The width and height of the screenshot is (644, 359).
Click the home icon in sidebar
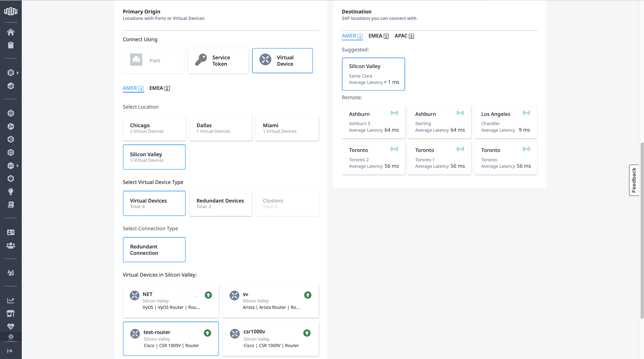pyautogui.click(x=11, y=32)
